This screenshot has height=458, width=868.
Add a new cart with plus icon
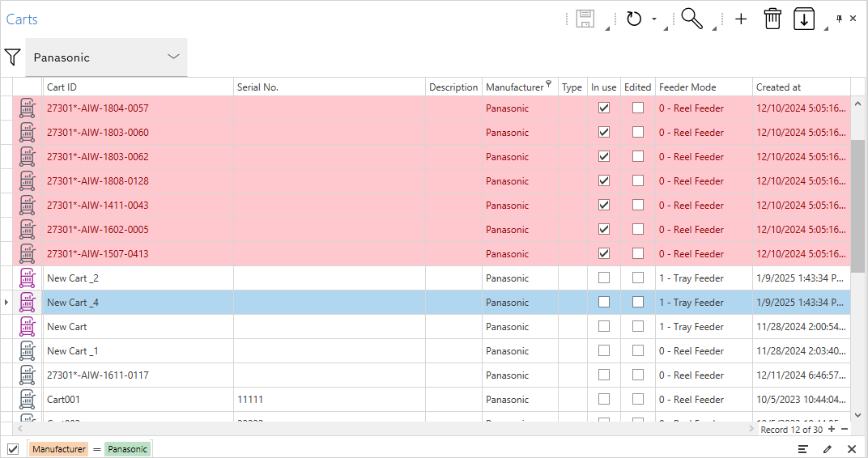(x=741, y=19)
